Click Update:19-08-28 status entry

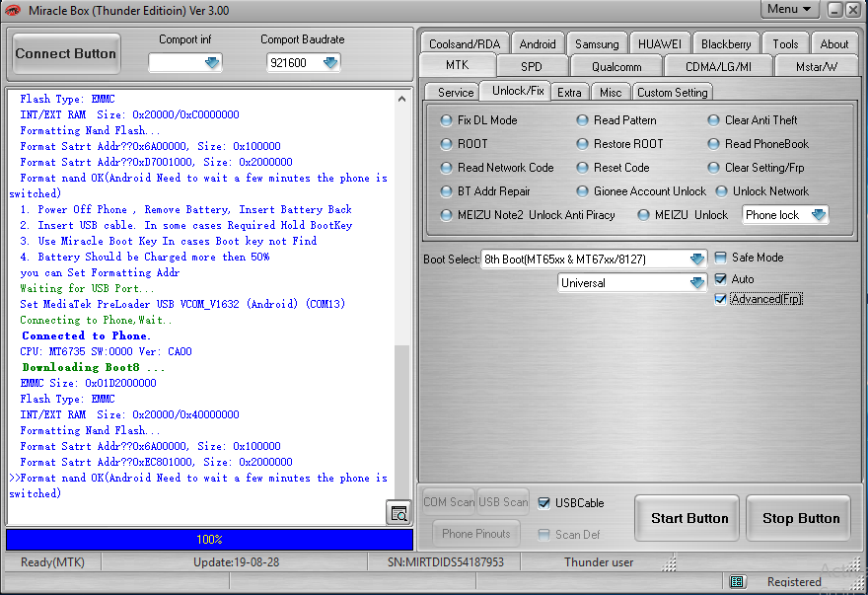(236, 562)
